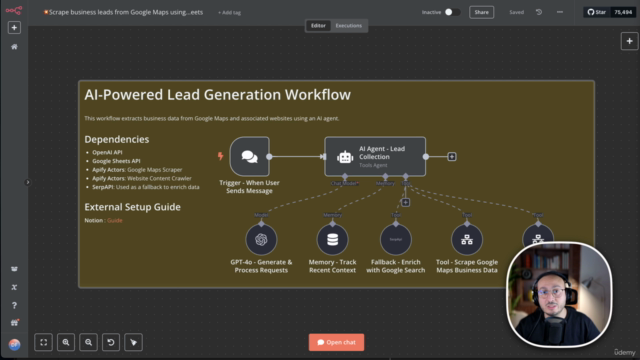640x360 pixels.
Task: Open the add node plus panel button
Action: click(x=629, y=41)
